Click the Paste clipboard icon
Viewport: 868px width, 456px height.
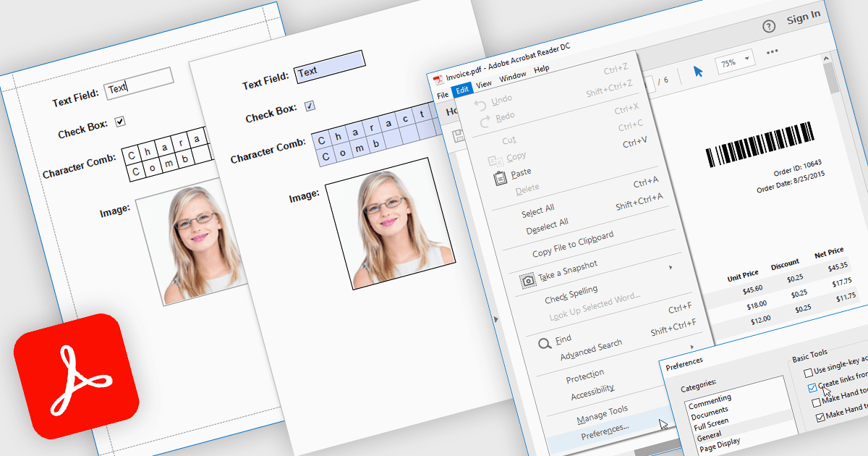click(x=500, y=177)
